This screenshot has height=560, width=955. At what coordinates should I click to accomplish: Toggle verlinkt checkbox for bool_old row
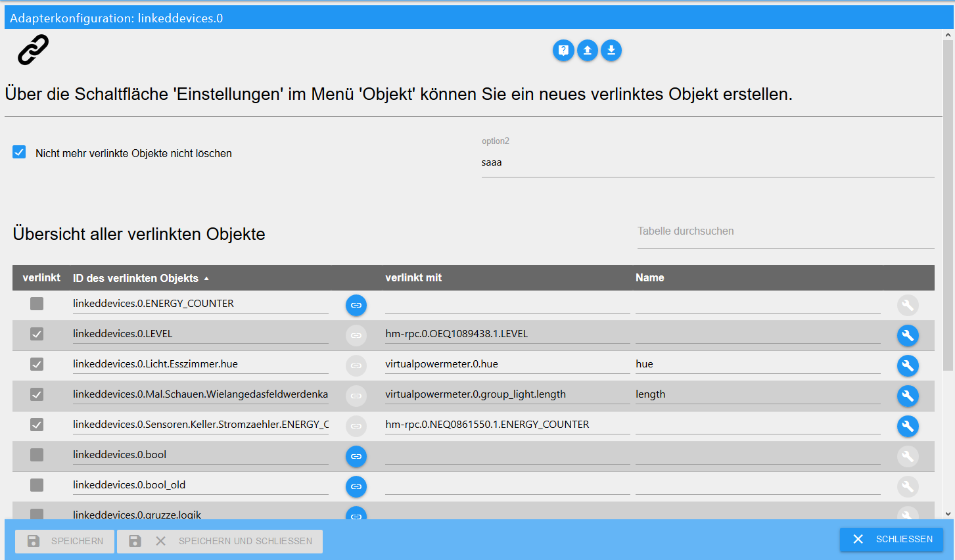(x=37, y=485)
